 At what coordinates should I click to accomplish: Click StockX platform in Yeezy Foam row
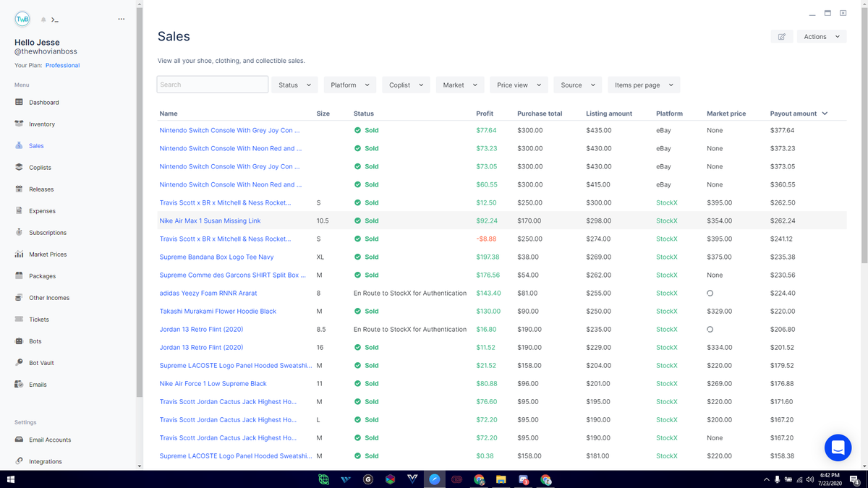pyautogui.click(x=667, y=293)
